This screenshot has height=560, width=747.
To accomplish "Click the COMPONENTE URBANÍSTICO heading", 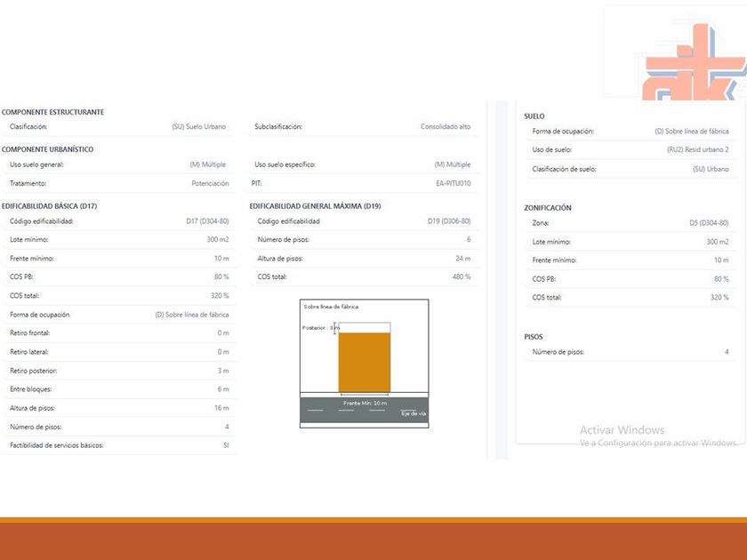I will tap(48, 149).
